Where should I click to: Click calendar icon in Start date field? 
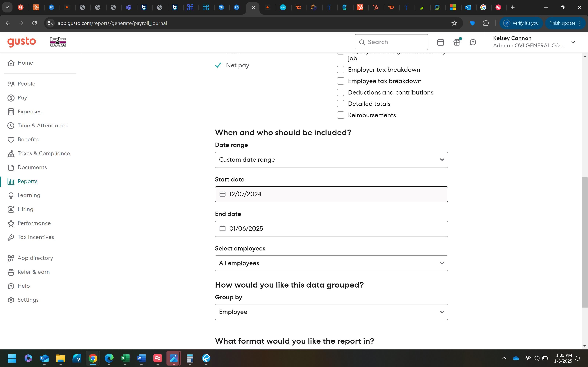(x=222, y=194)
